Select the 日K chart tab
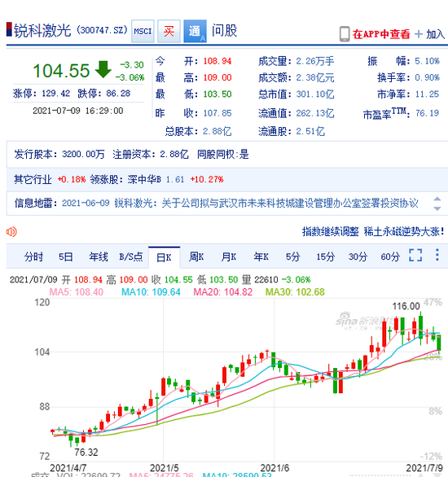The image size is (448, 477). click(164, 258)
